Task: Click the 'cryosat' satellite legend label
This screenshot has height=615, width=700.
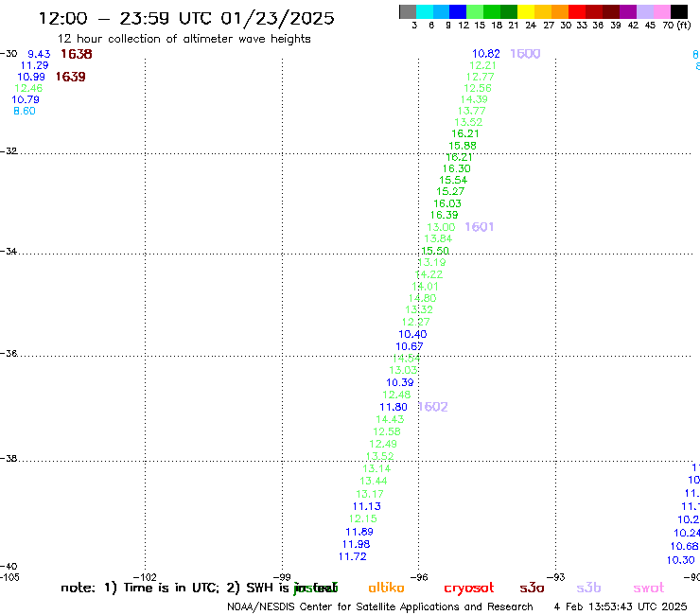Action: 469,589
